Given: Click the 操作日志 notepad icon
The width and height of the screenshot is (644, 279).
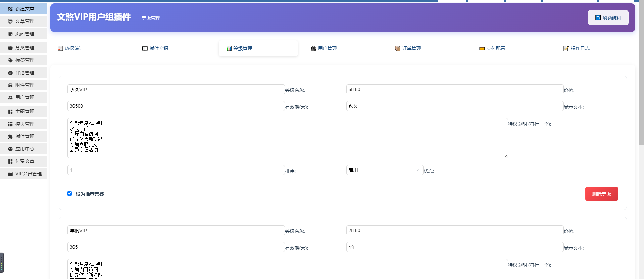Looking at the screenshot, I should (566, 48).
